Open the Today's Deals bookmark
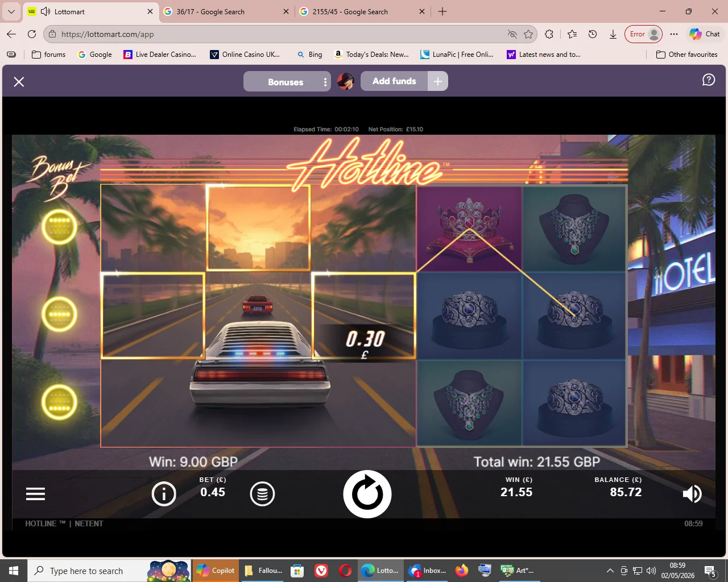Viewport: 728px width, 582px height. tap(371, 55)
